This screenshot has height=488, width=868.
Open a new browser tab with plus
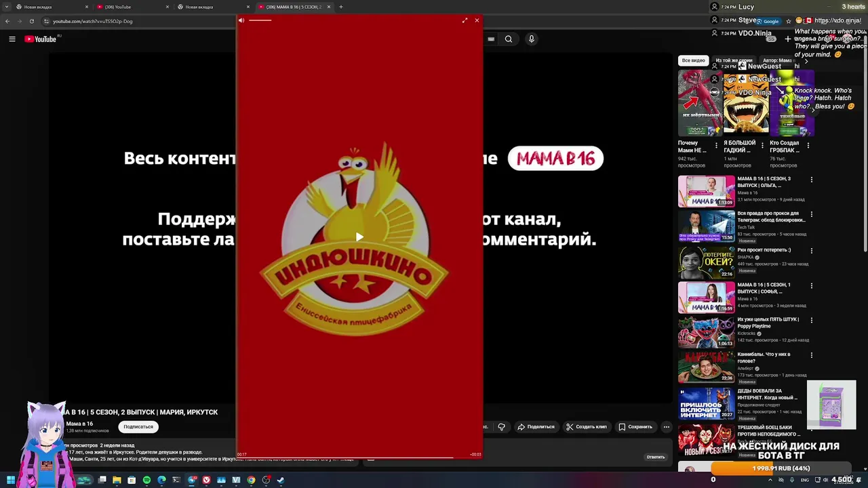(341, 7)
